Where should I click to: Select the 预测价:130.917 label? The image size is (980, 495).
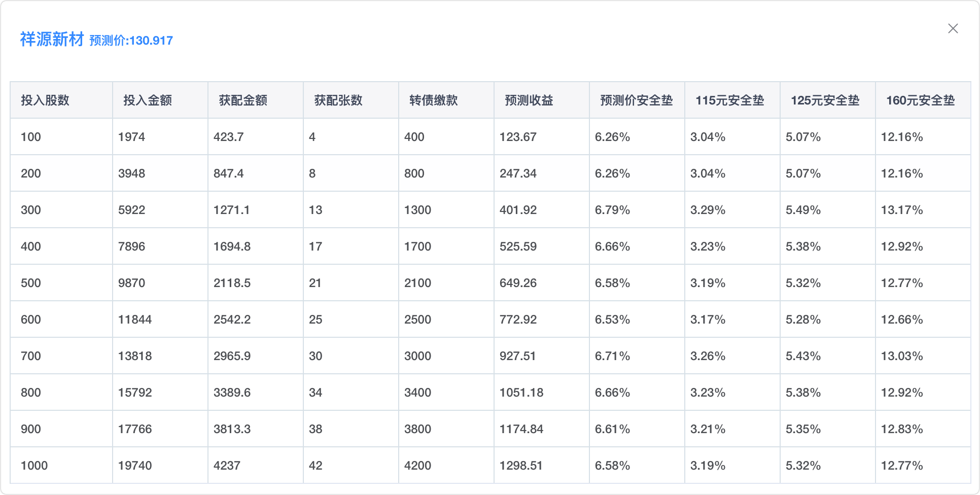coord(131,41)
